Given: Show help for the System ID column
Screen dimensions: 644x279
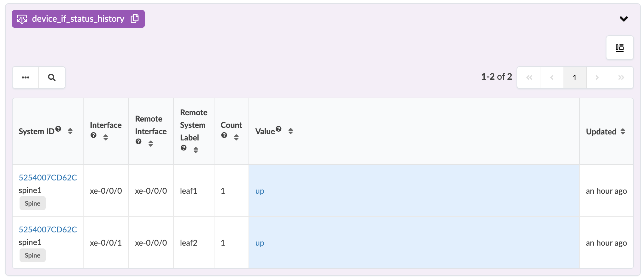Looking at the screenshot, I should pos(58,128).
